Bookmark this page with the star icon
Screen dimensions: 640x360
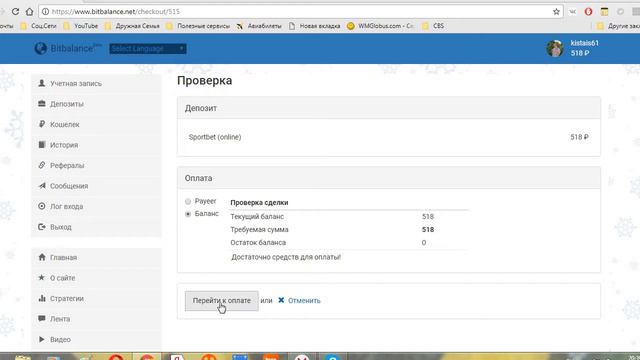click(x=556, y=11)
